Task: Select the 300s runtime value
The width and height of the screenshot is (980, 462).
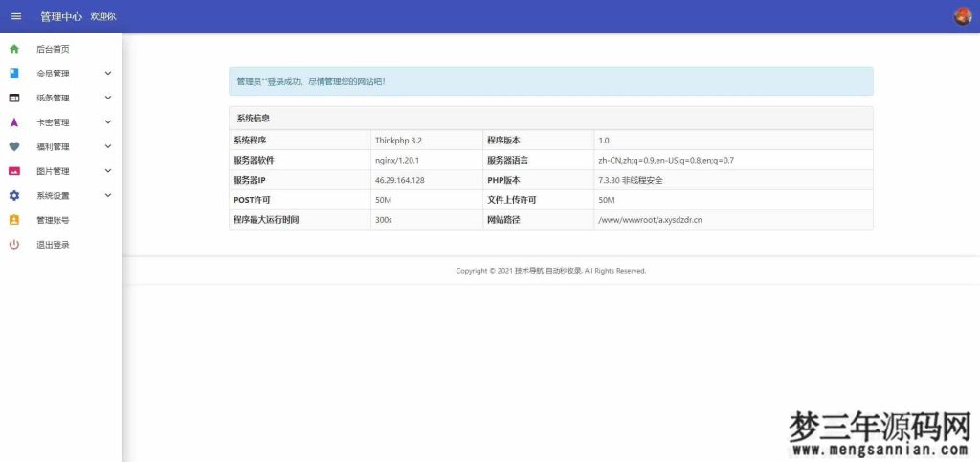Action: [x=426, y=220]
